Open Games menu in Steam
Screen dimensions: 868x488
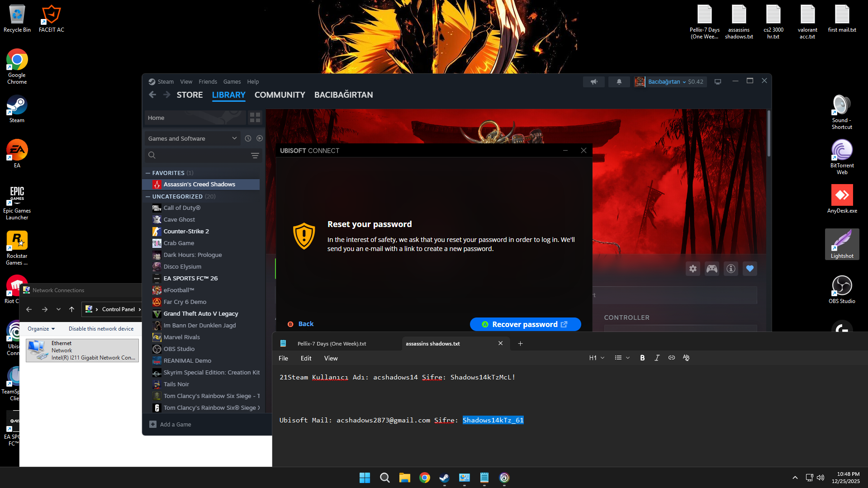click(232, 82)
